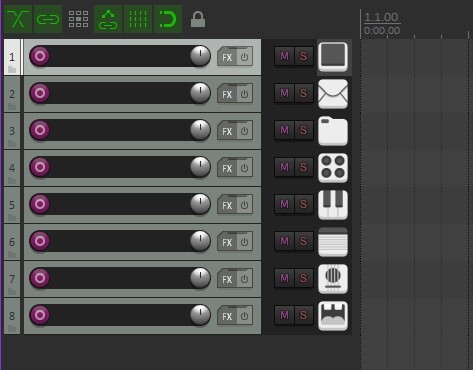Select track number 7 in track list
473x370 pixels.
(x=12, y=279)
